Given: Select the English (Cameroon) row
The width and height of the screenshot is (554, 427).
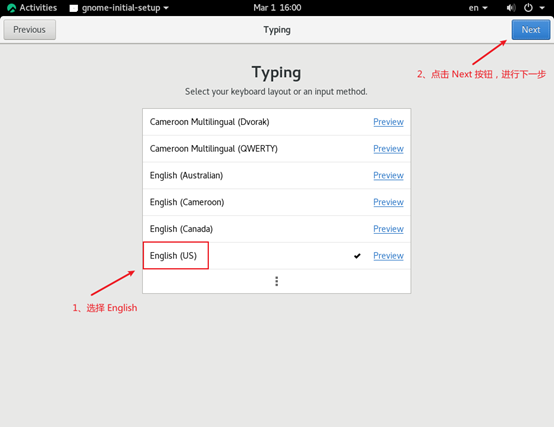Looking at the screenshot, I should 277,202.
